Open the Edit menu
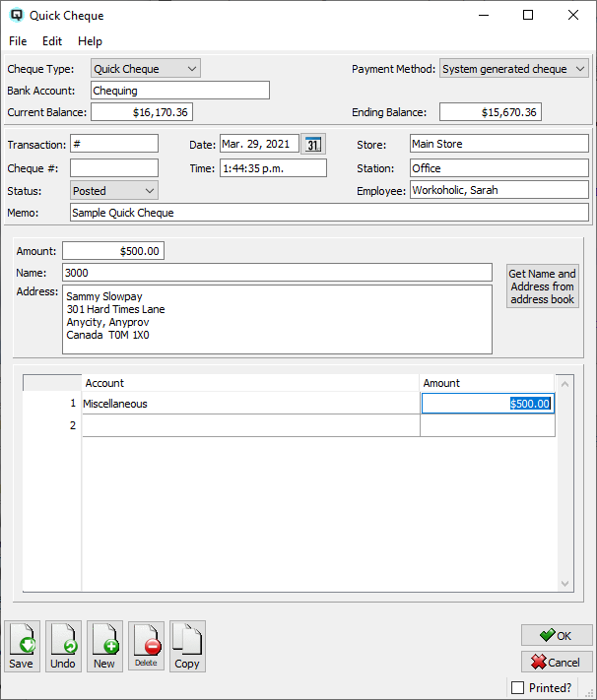 [x=52, y=41]
